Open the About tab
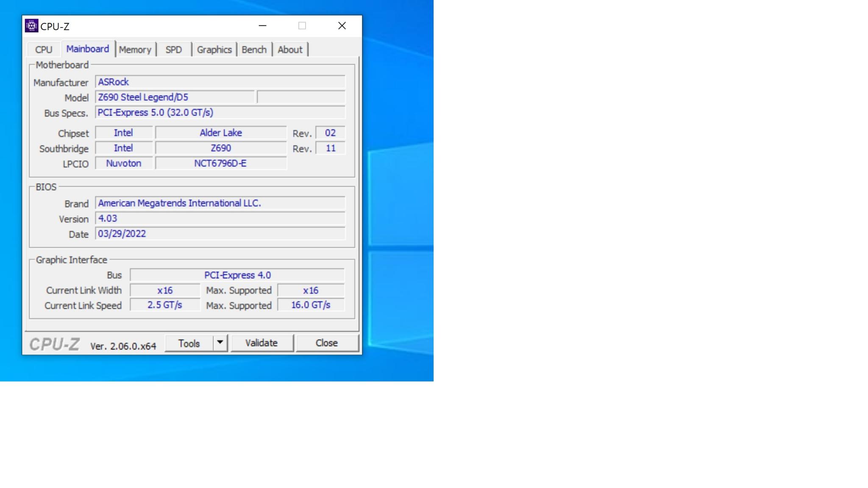 point(290,50)
